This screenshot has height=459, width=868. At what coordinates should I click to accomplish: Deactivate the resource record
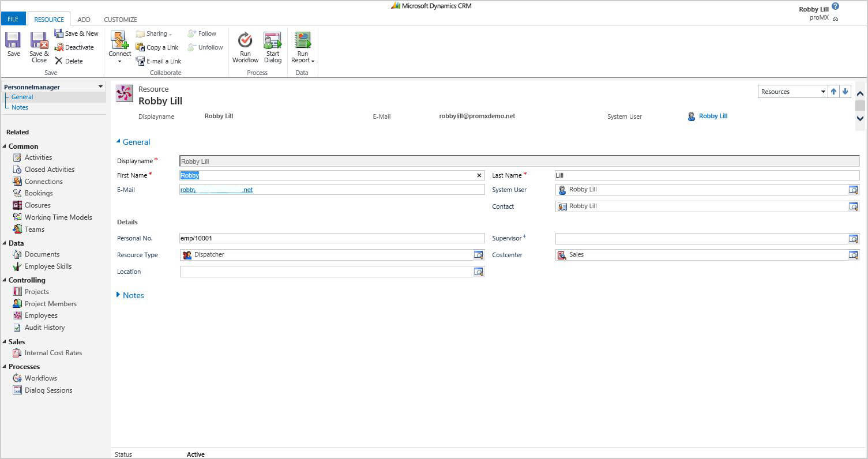click(74, 47)
